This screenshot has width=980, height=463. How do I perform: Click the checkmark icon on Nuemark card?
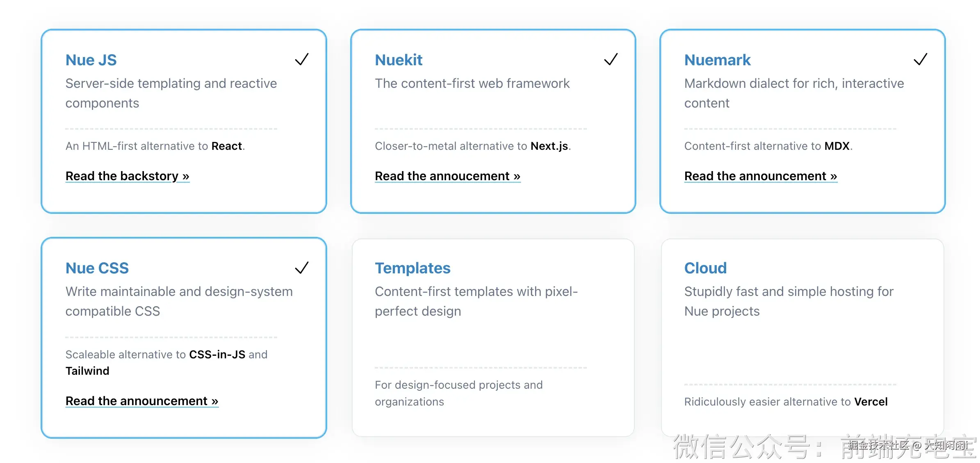click(921, 60)
